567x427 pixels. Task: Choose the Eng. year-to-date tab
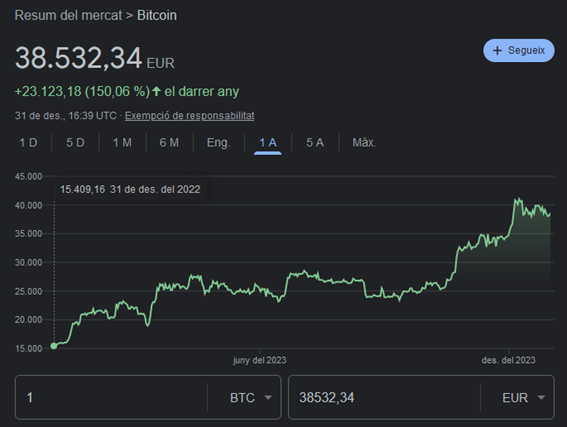pos(218,142)
